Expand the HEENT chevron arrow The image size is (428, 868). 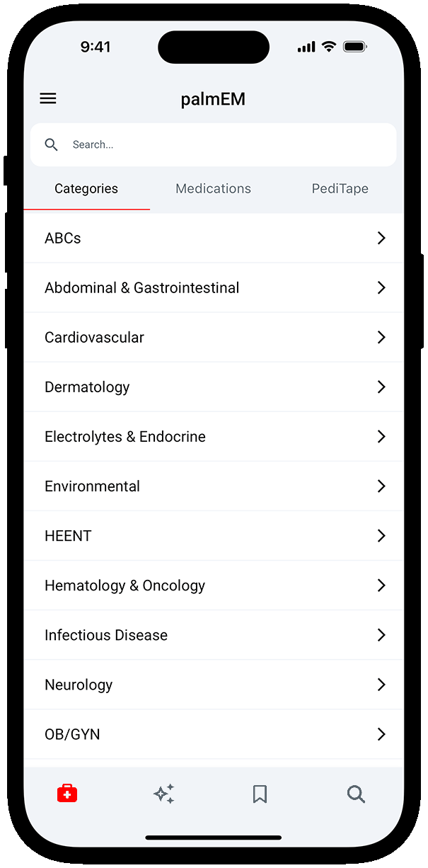(x=381, y=536)
